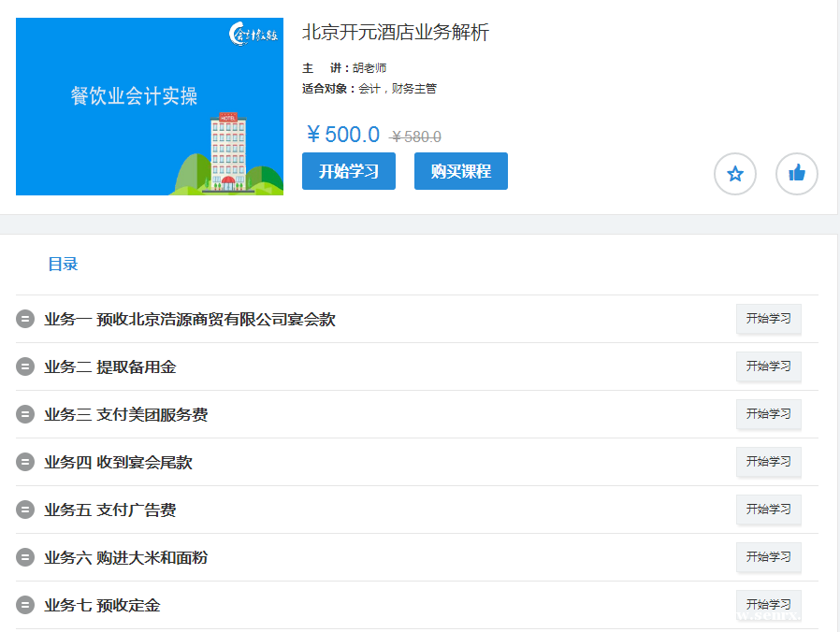Open lesson title 业务四 收到宴会尾款
The image size is (840, 632).
[x=119, y=463]
